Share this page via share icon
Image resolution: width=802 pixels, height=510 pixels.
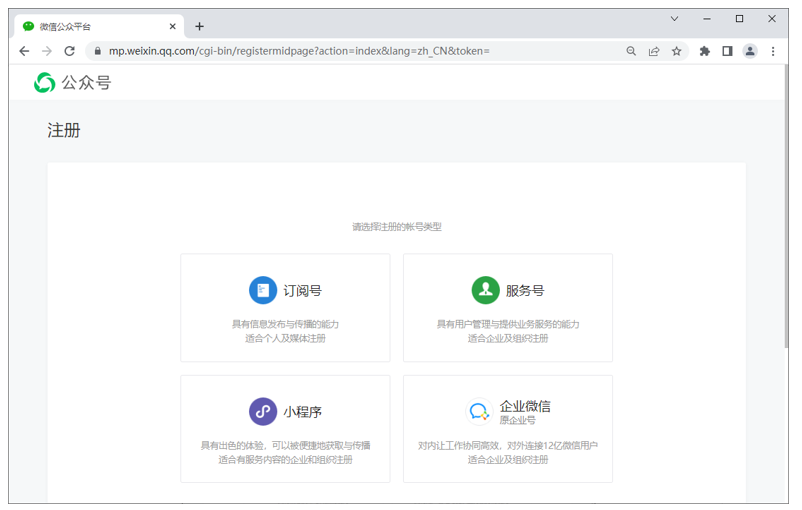pyautogui.click(x=654, y=51)
